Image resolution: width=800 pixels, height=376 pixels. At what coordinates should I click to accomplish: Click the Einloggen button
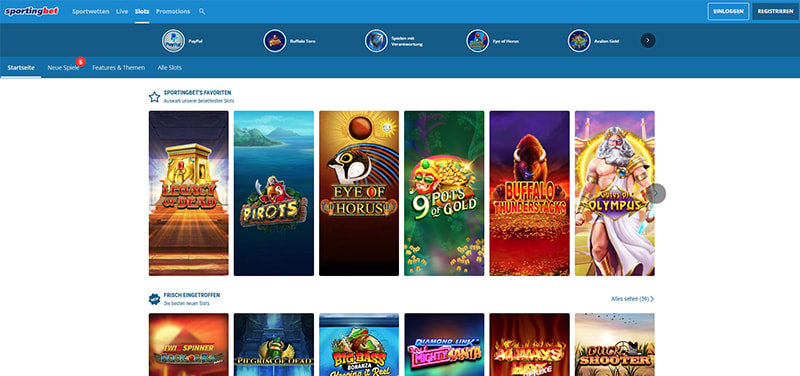(x=728, y=11)
